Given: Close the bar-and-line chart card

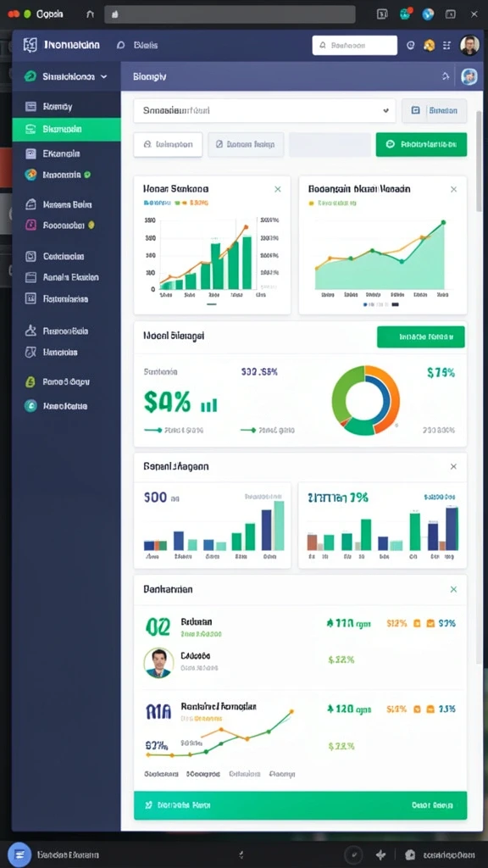Looking at the screenshot, I should (x=278, y=189).
